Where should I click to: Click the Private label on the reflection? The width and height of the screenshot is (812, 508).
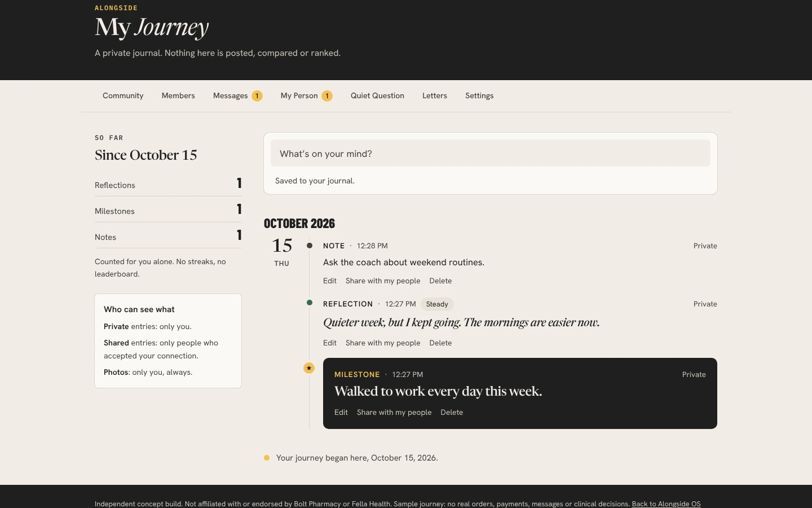(x=705, y=304)
